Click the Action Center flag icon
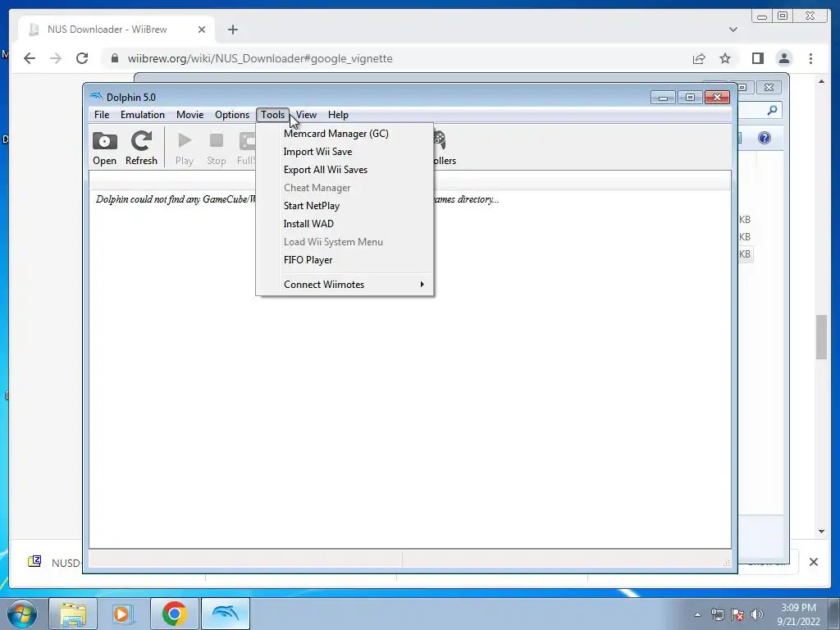840x630 pixels. point(737,614)
